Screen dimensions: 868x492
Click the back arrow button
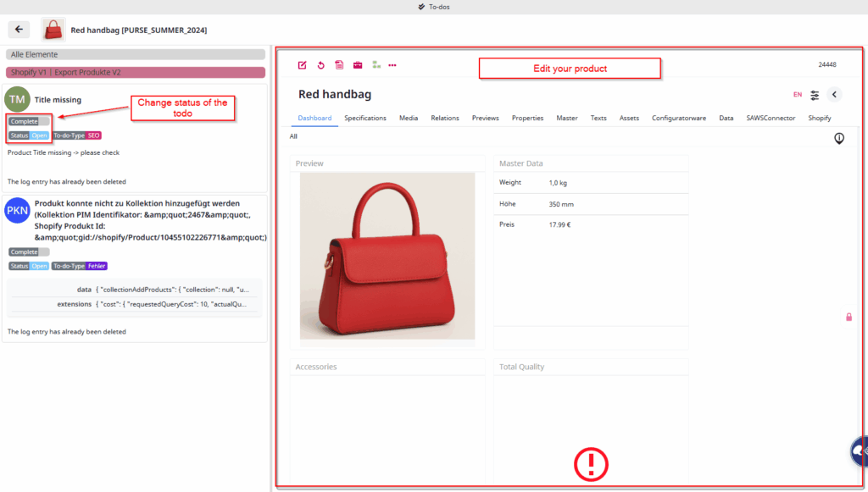(19, 30)
